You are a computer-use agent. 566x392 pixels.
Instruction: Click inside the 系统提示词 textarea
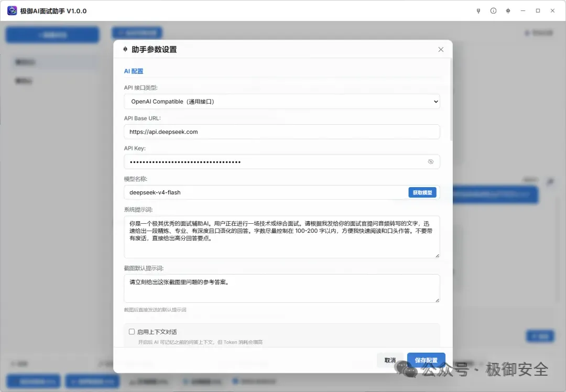[x=282, y=237]
